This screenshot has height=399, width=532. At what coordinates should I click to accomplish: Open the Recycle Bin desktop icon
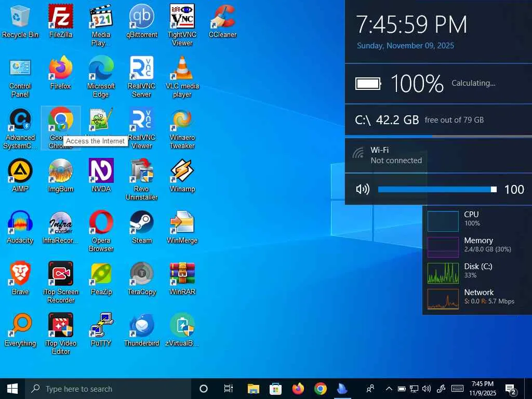(20, 22)
